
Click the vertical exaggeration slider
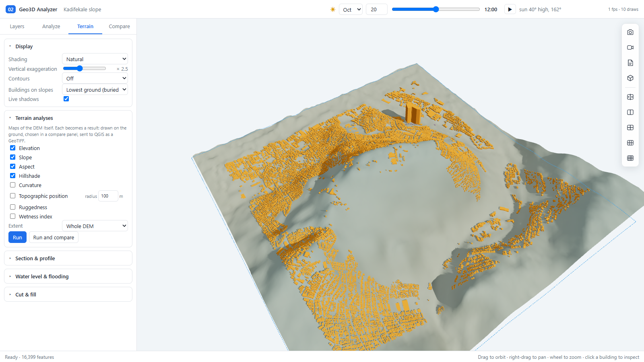coord(85,68)
